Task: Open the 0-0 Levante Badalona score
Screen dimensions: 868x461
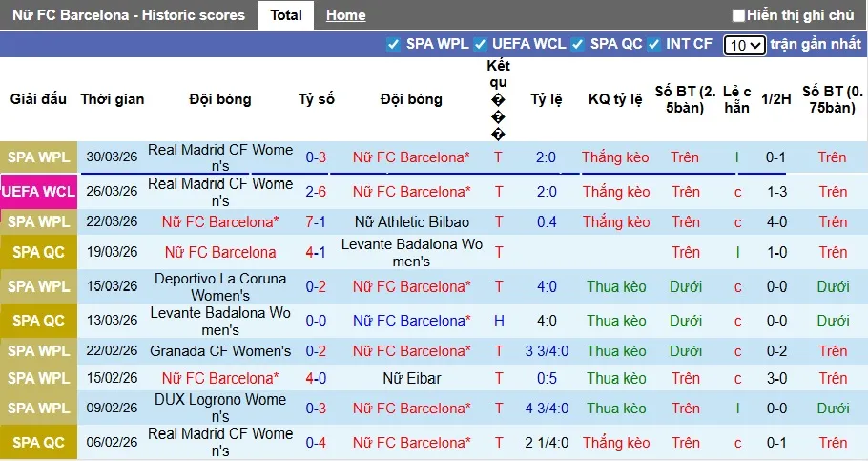Action: coord(316,322)
